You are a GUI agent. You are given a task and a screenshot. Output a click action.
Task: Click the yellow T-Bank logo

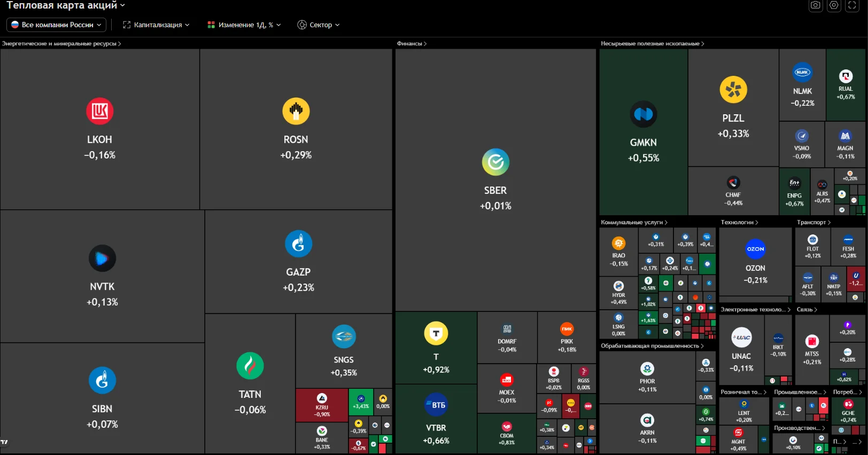click(436, 333)
